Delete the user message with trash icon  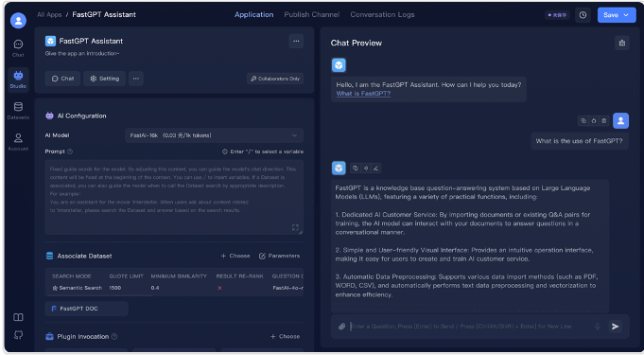(603, 121)
